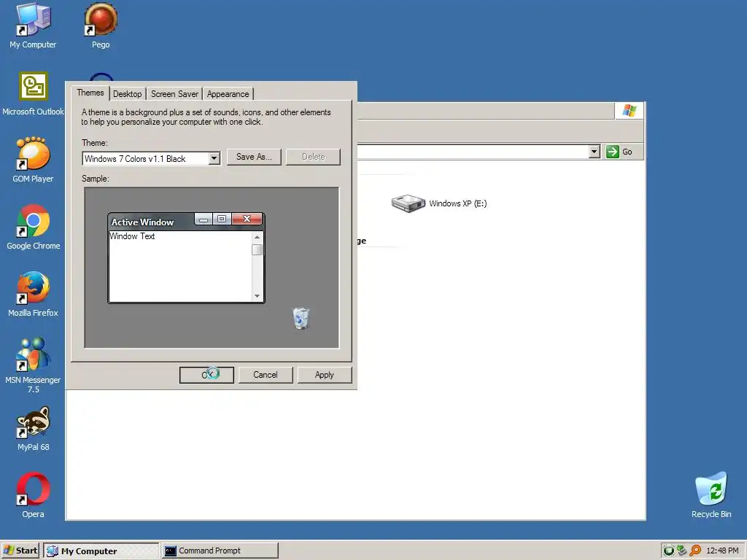Confirm with the OK button
This screenshot has width=747, height=560.
pos(206,375)
